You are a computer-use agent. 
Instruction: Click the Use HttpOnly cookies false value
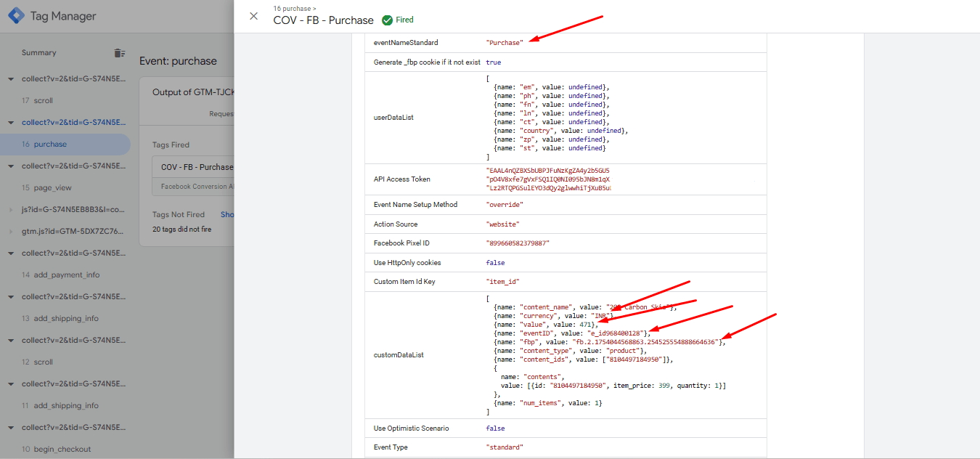pyautogui.click(x=495, y=263)
